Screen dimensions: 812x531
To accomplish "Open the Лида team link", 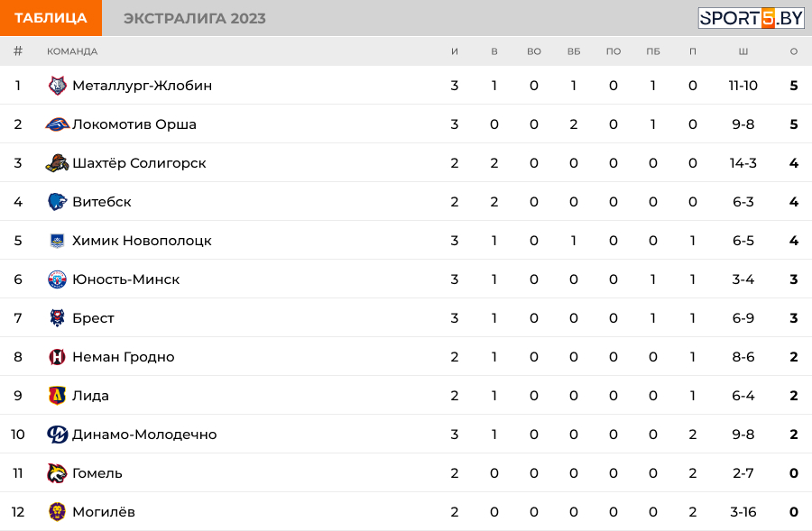I will click(90, 396).
